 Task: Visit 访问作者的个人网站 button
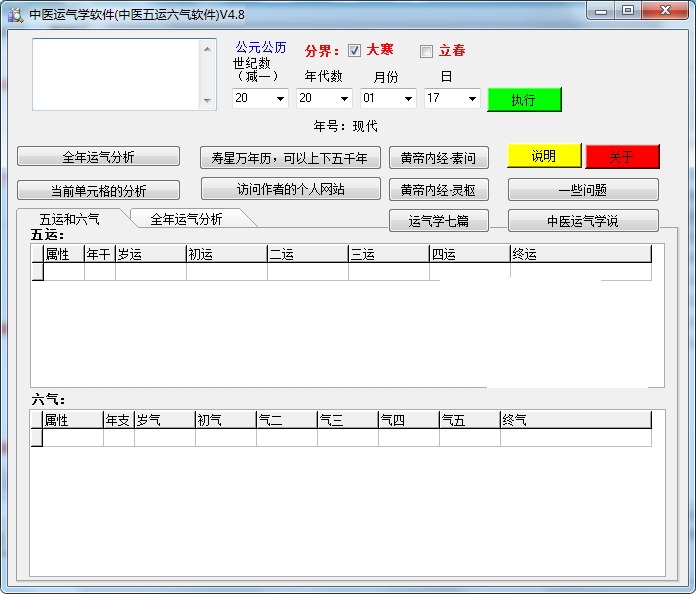tap(290, 189)
